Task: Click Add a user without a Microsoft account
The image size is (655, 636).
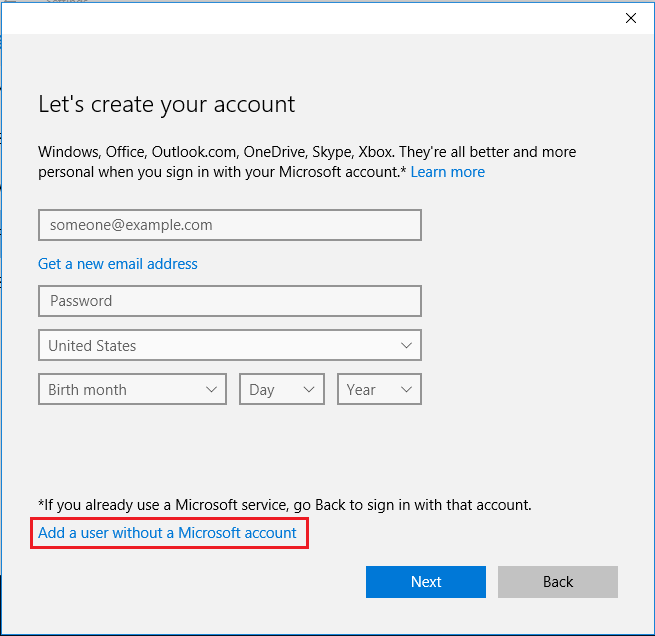Action: click(167, 533)
